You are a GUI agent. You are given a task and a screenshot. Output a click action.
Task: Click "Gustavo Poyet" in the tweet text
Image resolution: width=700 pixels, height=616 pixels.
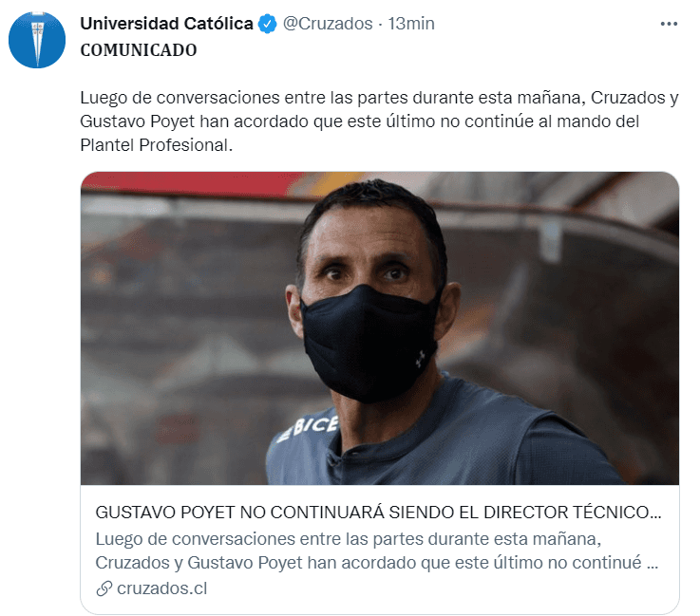pyautogui.click(x=138, y=121)
